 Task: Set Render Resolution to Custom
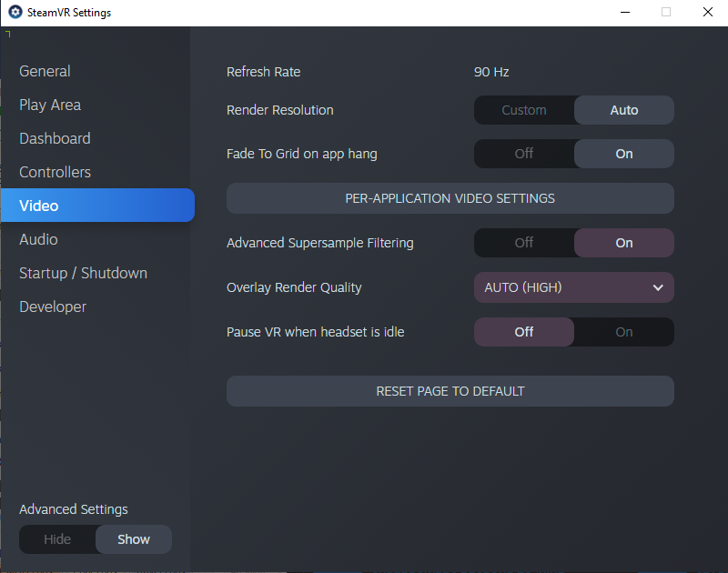point(524,110)
